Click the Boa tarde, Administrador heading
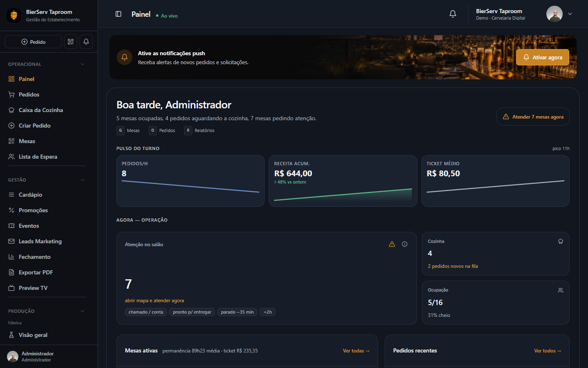 coord(174,105)
